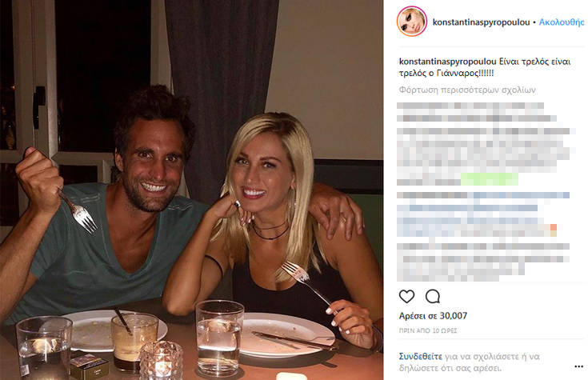The width and height of the screenshot is (588, 380).
Task: Click the caption text about Γιάνναρος
Action: click(485, 67)
